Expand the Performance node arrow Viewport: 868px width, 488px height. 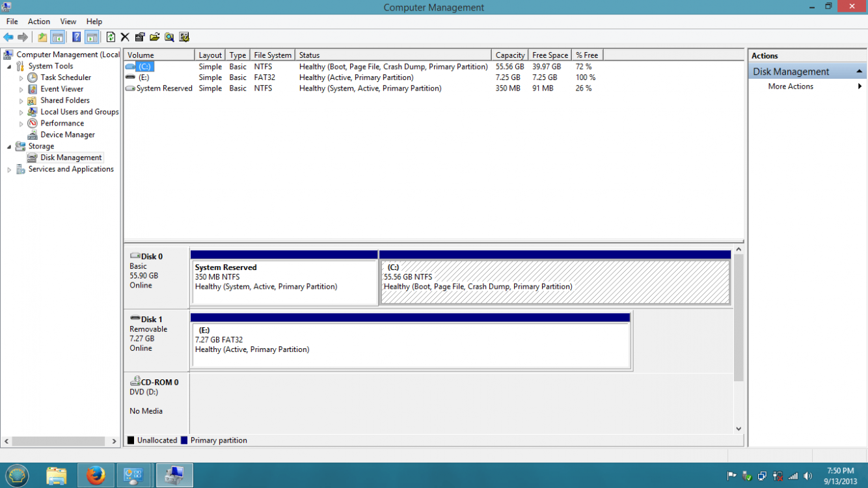tap(21, 123)
